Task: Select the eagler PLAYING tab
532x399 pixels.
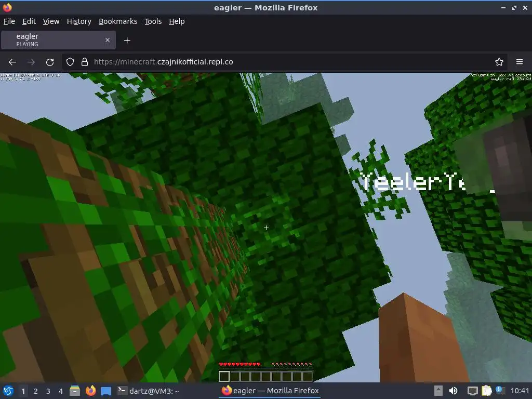Action: click(58, 40)
